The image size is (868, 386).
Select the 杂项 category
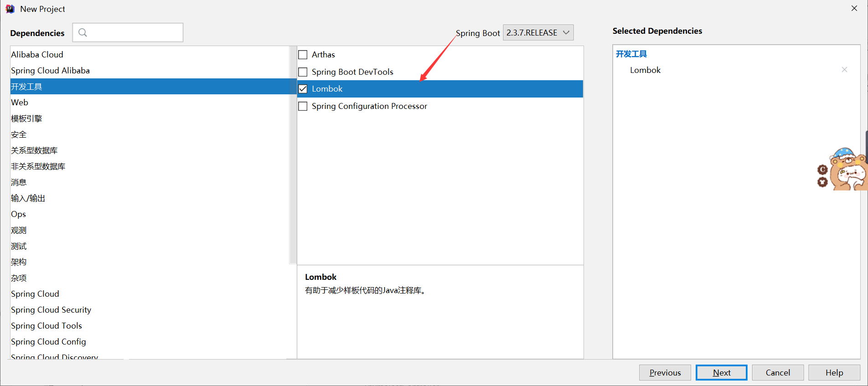150,278
